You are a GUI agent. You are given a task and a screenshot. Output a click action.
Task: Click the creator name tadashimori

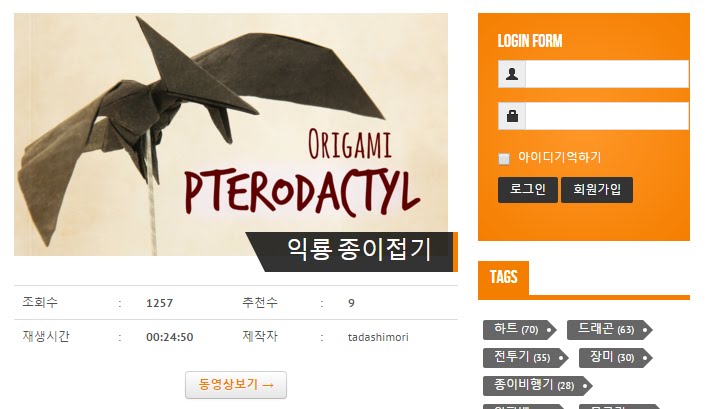(378, 337)
